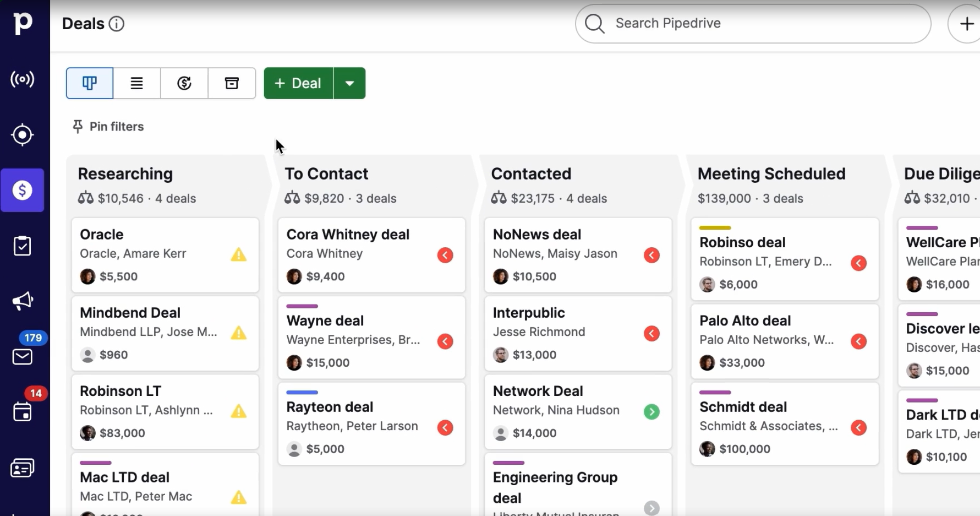The image size is (980, 516).
Task: Click purple label on Wayne deal
Action: (x=302, y=306)
